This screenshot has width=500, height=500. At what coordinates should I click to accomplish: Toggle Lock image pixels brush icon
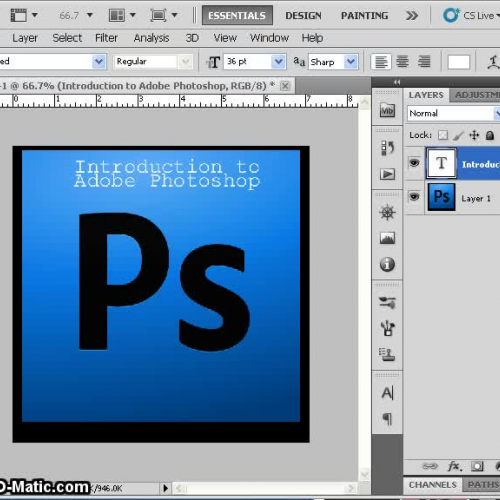point(458,135)
